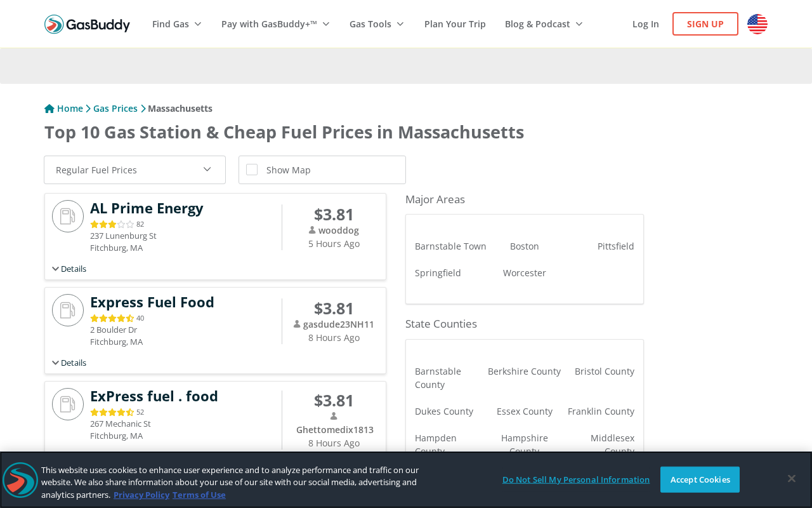Open the country flag selector
This screenshot has height=508, width=812.
coord(757,24)
